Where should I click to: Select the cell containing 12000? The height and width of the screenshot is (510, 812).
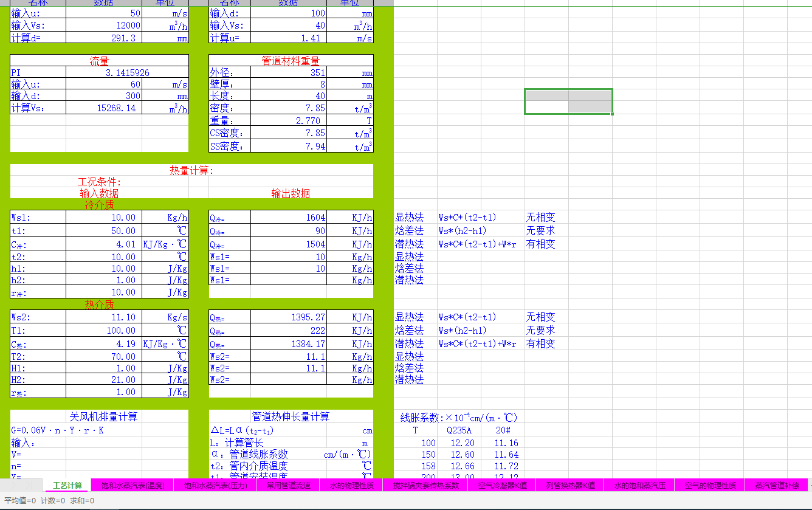(x=104, y=26)
